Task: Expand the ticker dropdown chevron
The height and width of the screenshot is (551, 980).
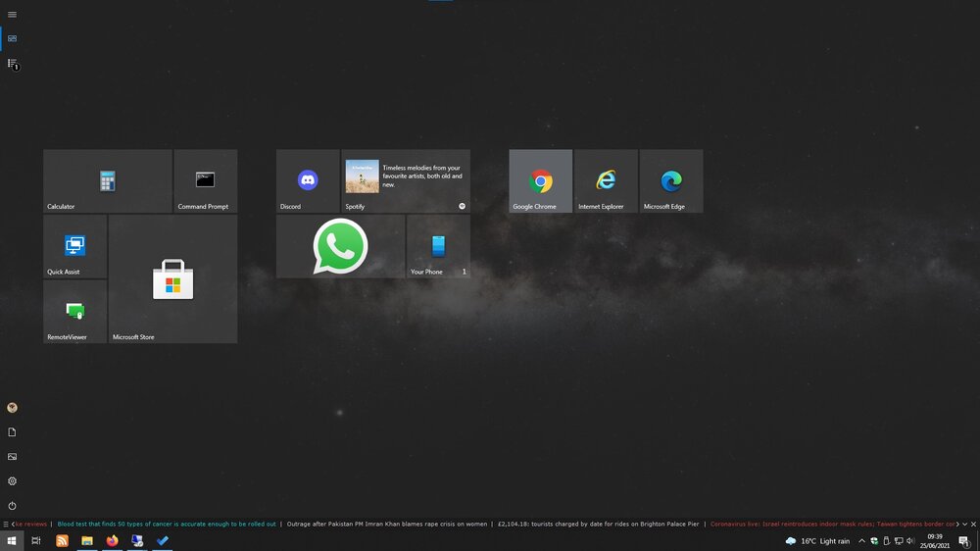Action: point(965,525)
